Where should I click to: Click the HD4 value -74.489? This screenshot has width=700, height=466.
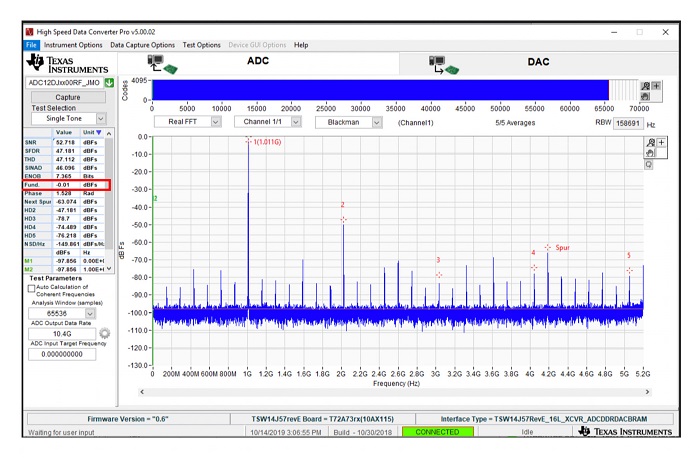click(x=66, y=227)
